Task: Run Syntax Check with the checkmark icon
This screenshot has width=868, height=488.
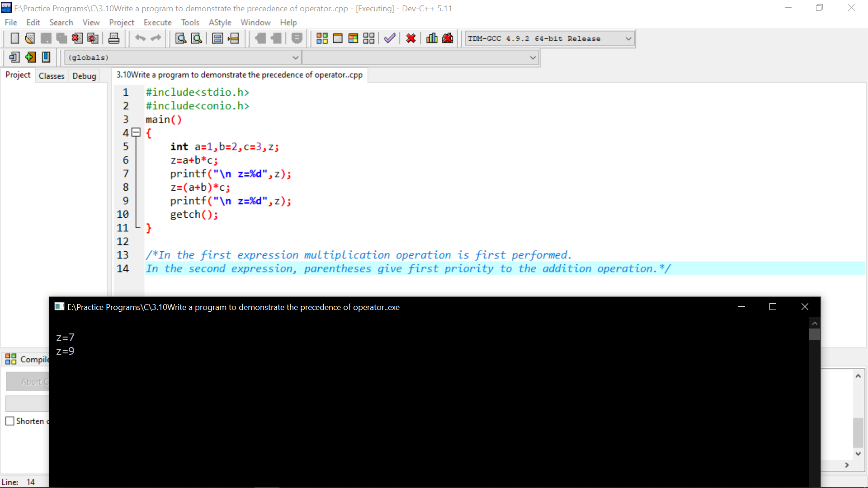Action: pos(390,38)
